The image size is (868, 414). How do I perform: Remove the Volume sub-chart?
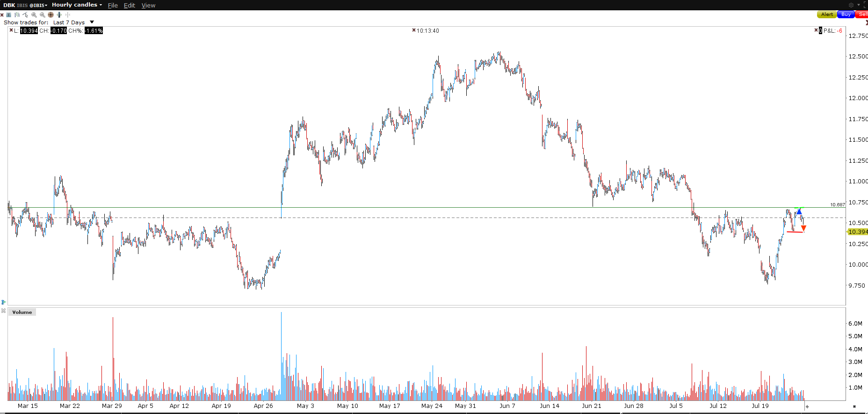click(3, 311)
